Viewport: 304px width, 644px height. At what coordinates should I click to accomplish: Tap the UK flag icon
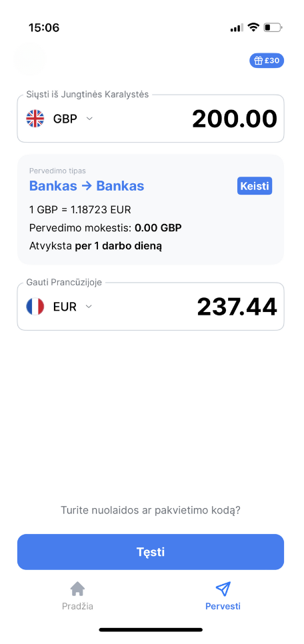point(35,119)
